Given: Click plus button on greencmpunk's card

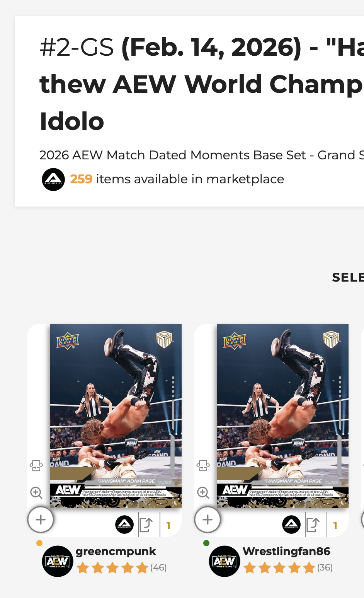Looking at the screenshot, I should pos(41,520).
